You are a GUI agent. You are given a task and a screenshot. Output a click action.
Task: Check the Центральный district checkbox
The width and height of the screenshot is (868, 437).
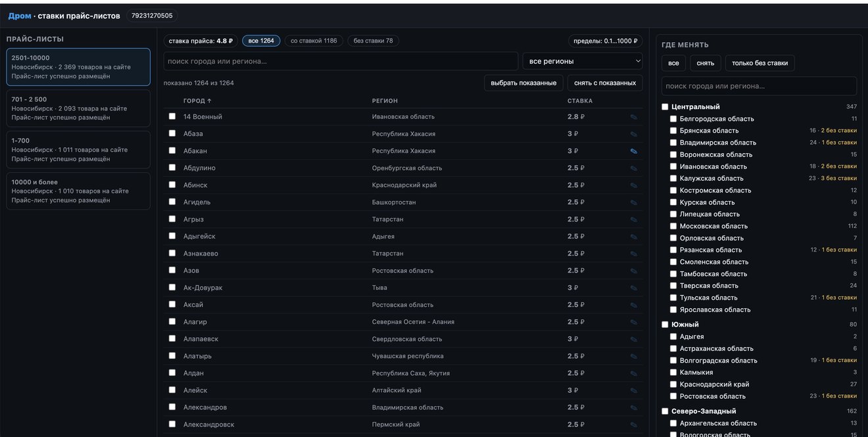click(665, 106)
